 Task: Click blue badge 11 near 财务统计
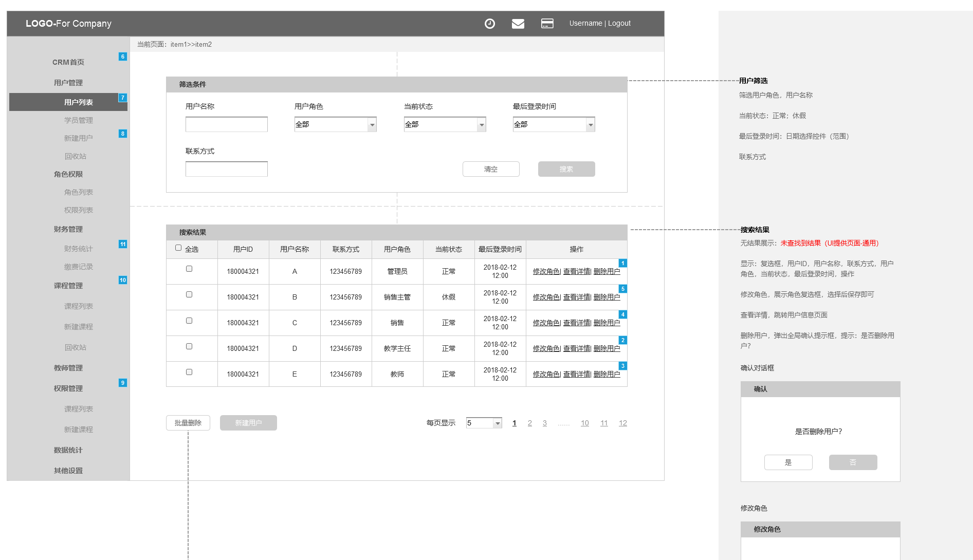(122, 244)
